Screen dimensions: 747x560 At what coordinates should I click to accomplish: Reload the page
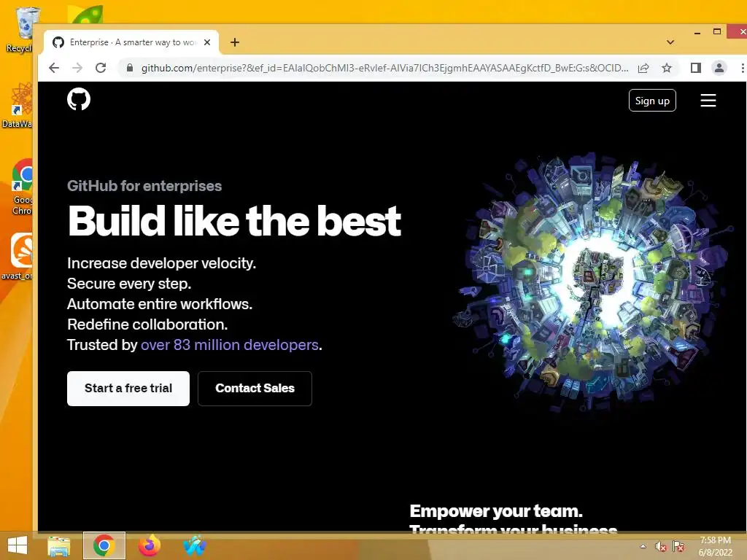pos(101,68)
